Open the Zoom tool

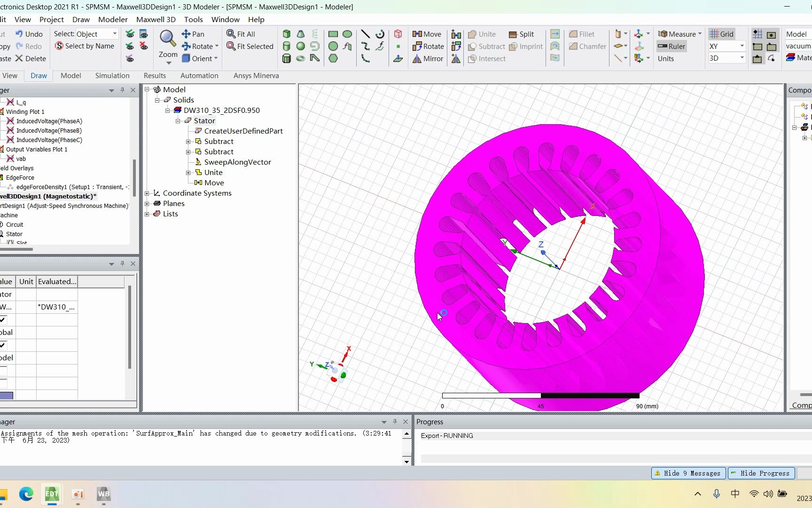pos(168,43)
